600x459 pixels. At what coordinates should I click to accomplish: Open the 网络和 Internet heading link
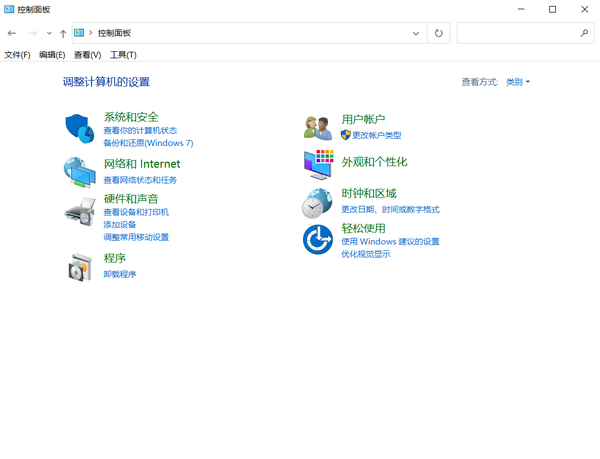click(x=142, y=164)
